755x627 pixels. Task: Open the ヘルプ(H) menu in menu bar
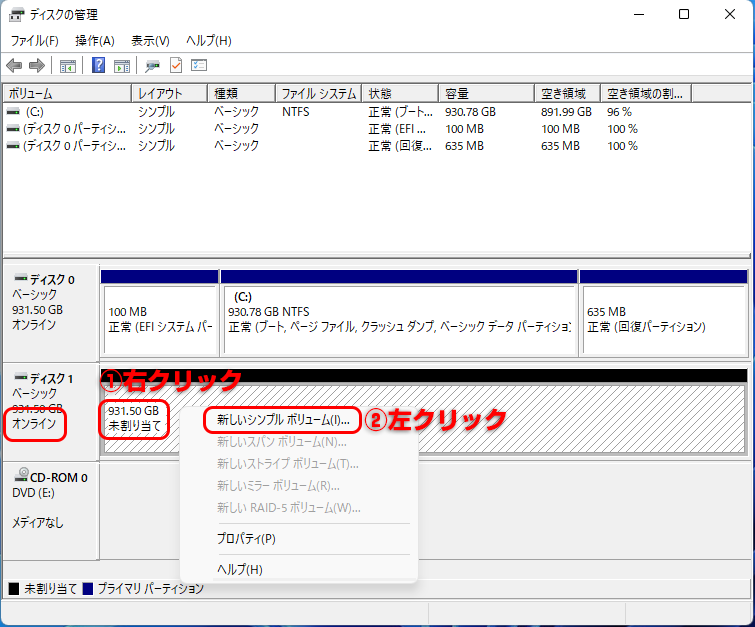pyautogui.click(x=209, y=41)
